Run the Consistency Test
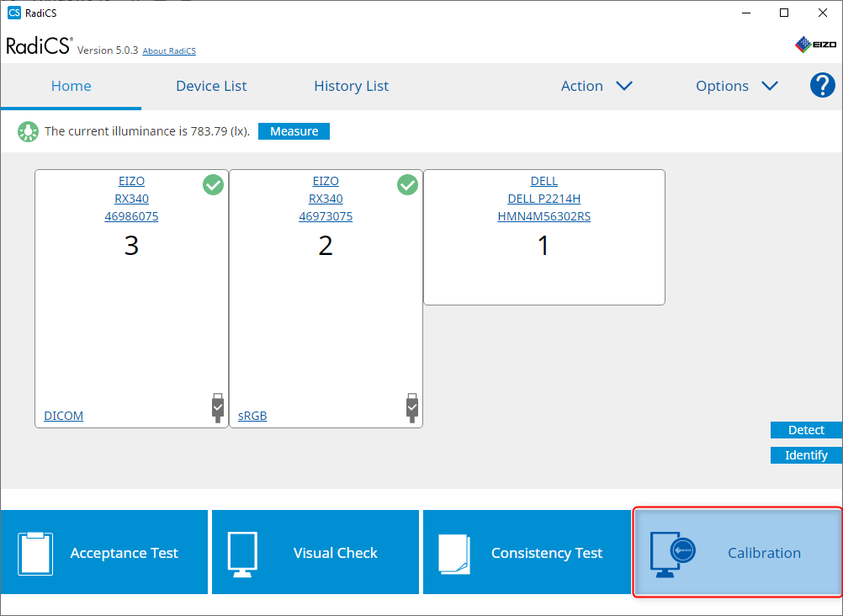Screen dimensions: 843x616 [x=527, y=552]
